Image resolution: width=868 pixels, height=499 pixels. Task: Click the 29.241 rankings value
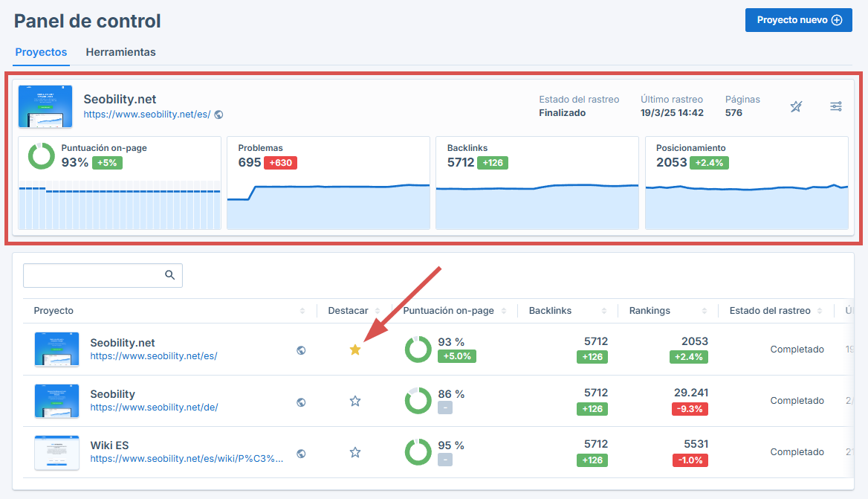coord(691,392)
